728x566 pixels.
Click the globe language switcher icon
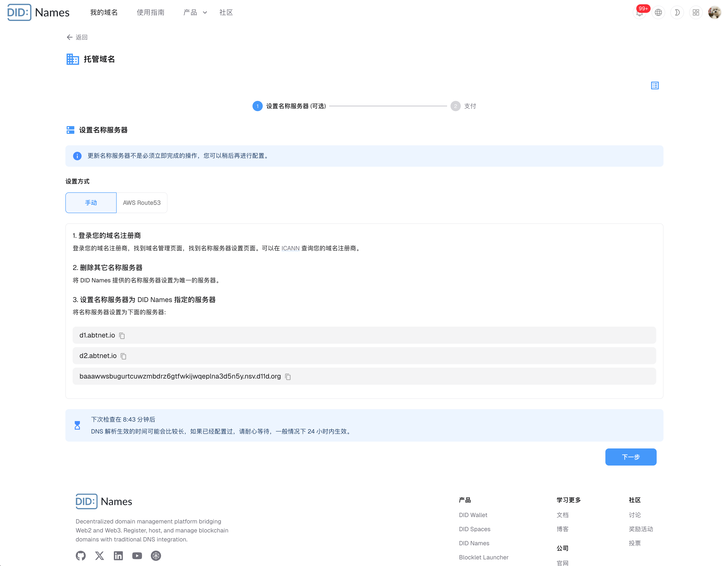pos(658,13)
